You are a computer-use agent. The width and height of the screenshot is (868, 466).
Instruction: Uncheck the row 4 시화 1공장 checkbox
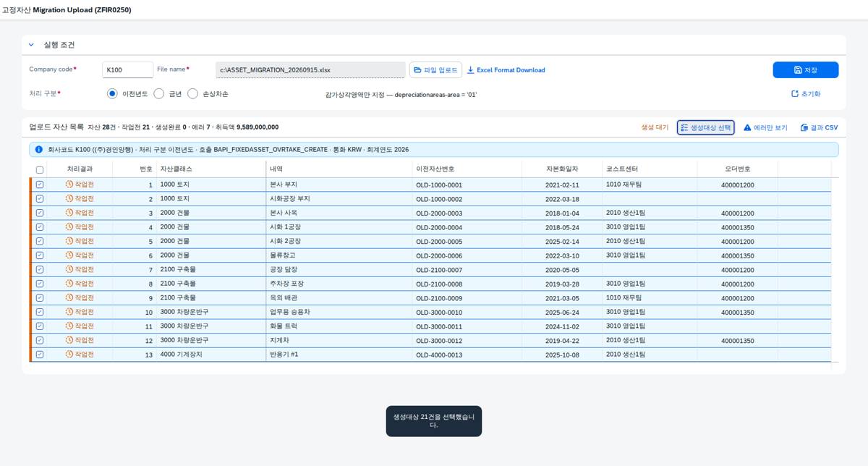click(40, 227)
